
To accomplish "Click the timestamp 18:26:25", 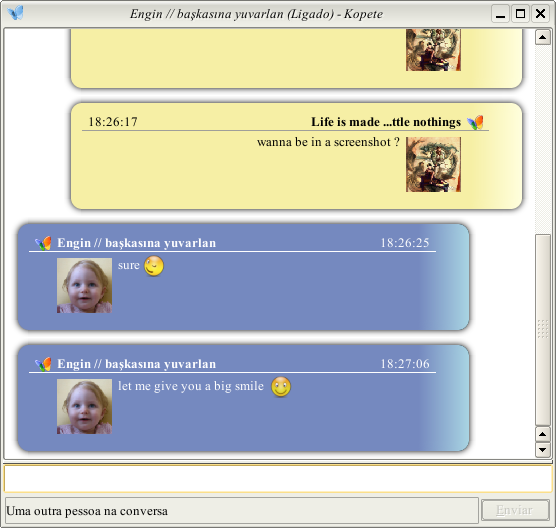I will pos(405,243).
